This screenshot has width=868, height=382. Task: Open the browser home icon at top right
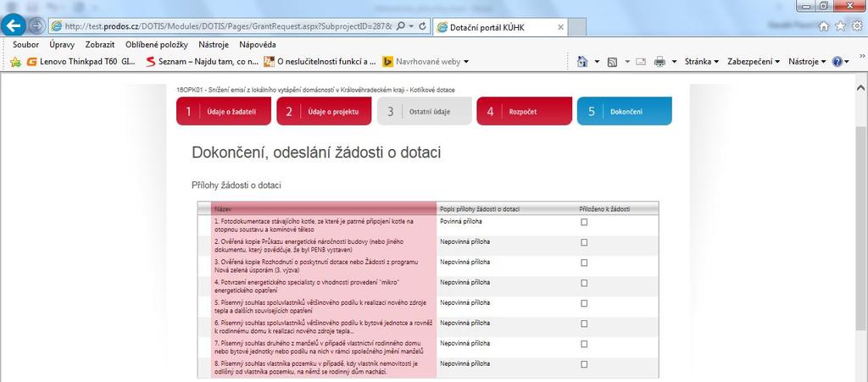pyautogui.click(x=824, y=25)
